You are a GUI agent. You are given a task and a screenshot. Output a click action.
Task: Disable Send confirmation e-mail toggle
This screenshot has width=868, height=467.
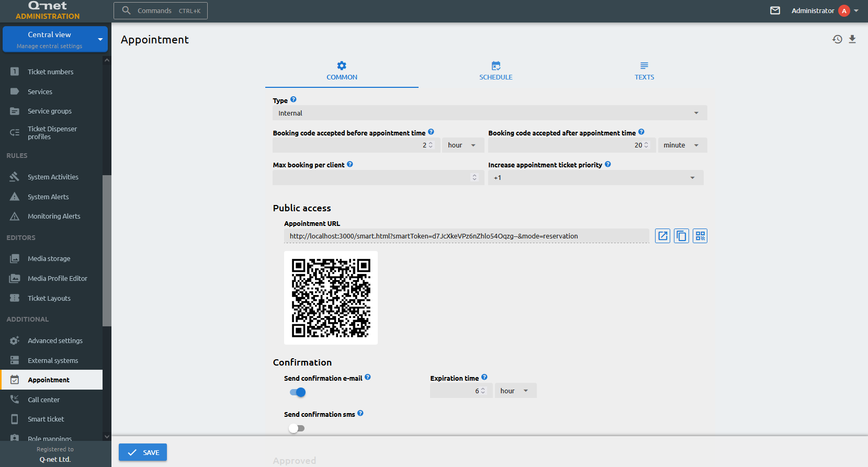click(297, 392)
